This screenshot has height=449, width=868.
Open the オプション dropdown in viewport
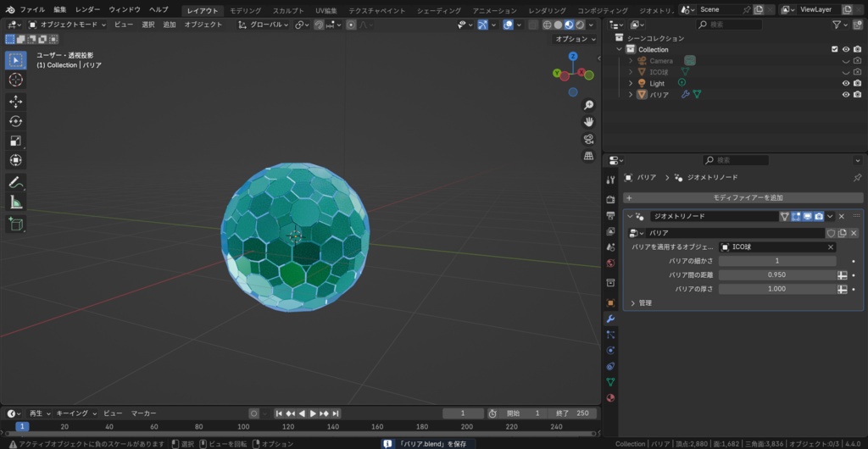pyautogui.click(x=576, y=39)
